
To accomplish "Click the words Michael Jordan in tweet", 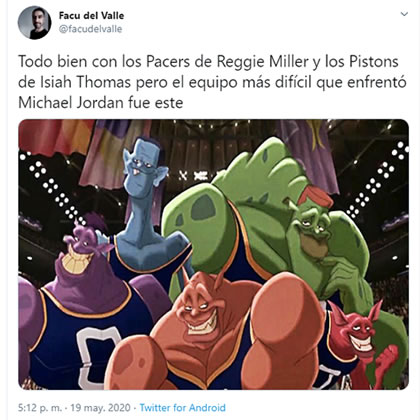I will (71, 103).
